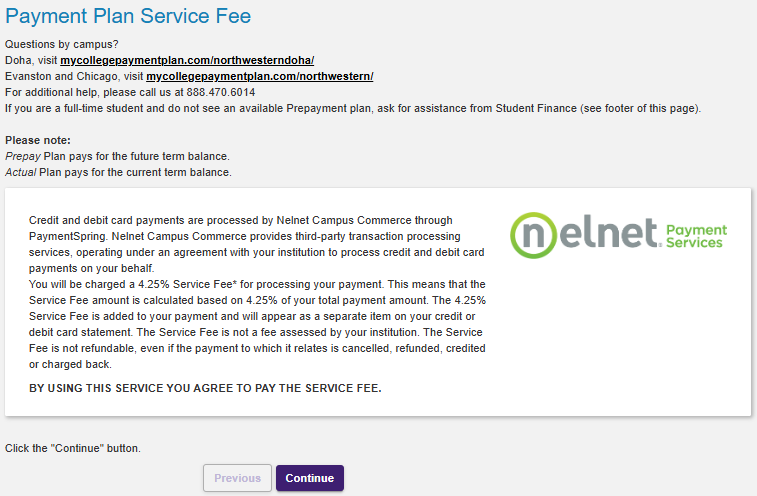Click the italic word "Prepay"
Screen dimensions: 757x496
pos(23,156)
